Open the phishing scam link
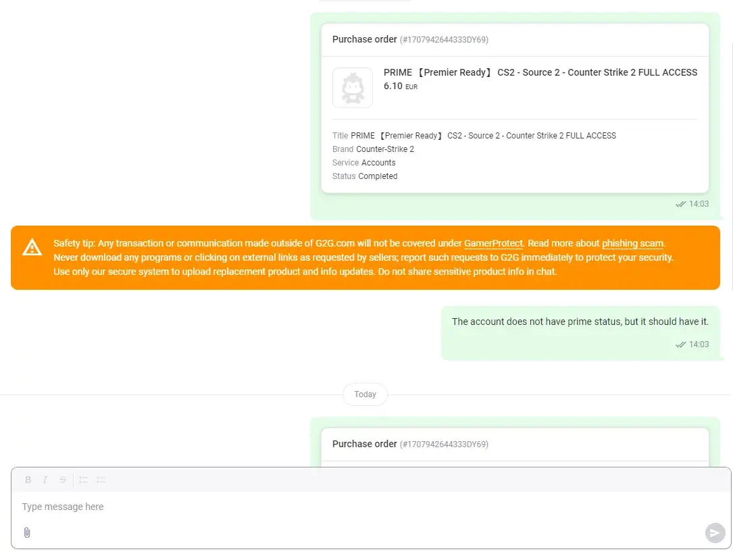The width and height of the screenshot is (733, 560). [632, 244]
